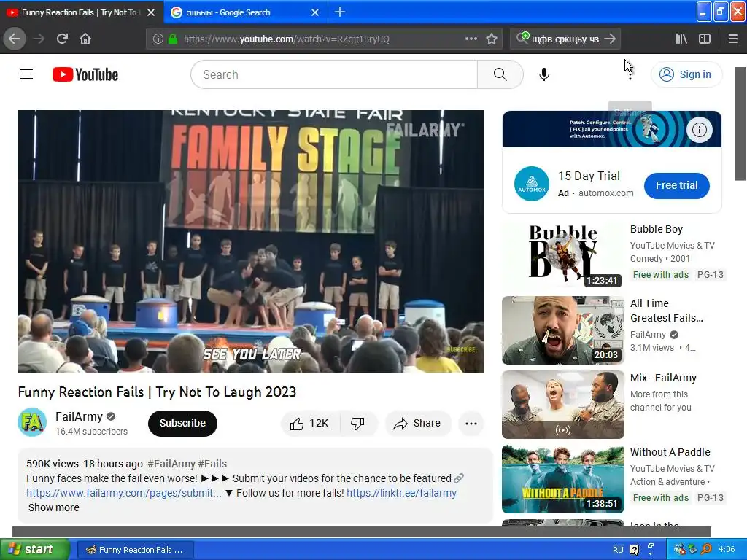Click the Firefox forward arrow button

39,39
